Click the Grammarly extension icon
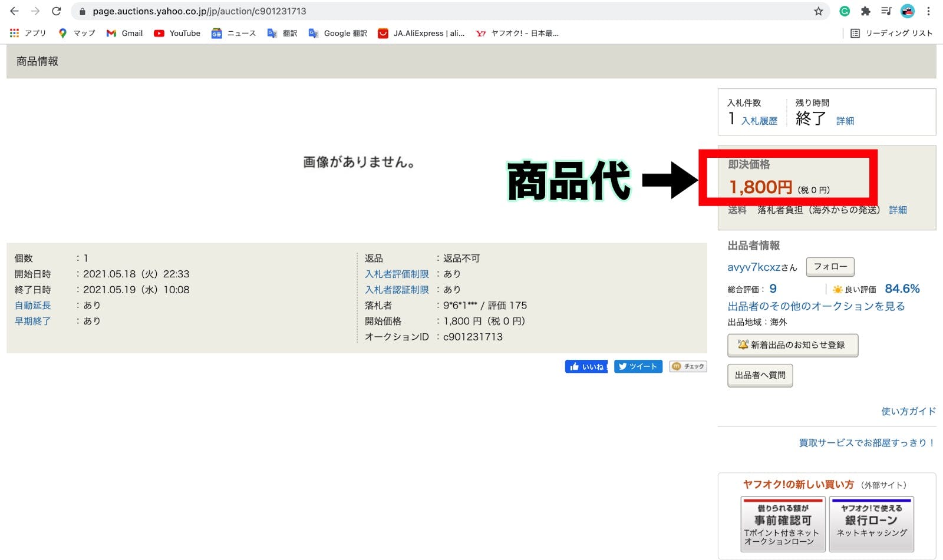The height and width of the screenshot is (560, 943). (845, 11)
